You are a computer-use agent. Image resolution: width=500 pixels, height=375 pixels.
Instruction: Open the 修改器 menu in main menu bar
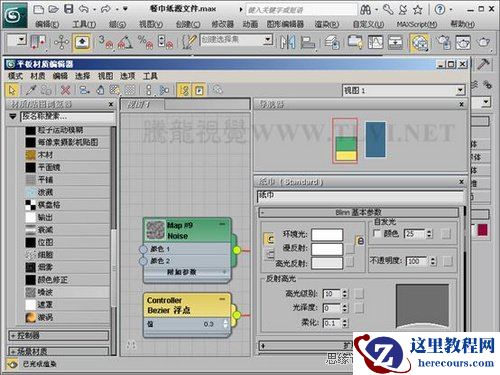click(223, 24)
